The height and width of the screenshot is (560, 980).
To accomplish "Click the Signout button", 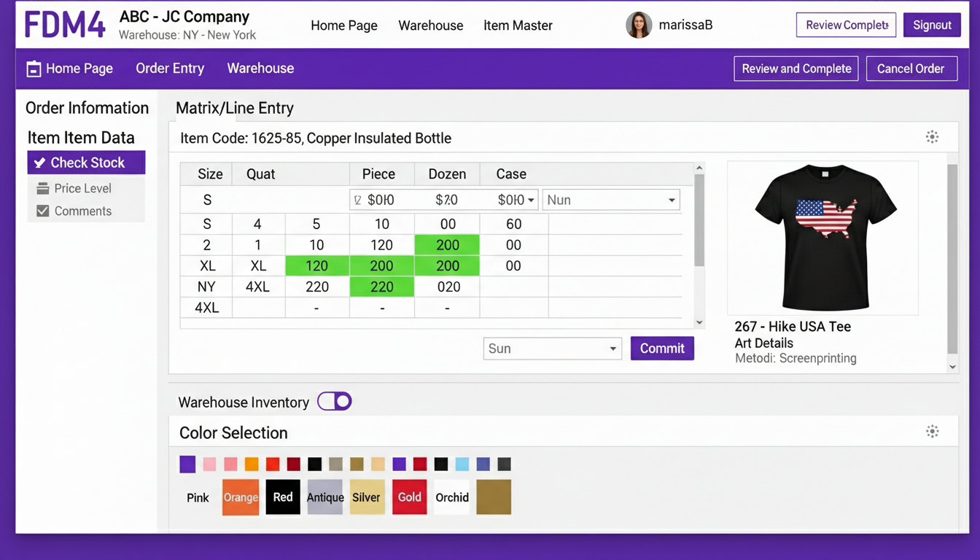I will point(931,25).
